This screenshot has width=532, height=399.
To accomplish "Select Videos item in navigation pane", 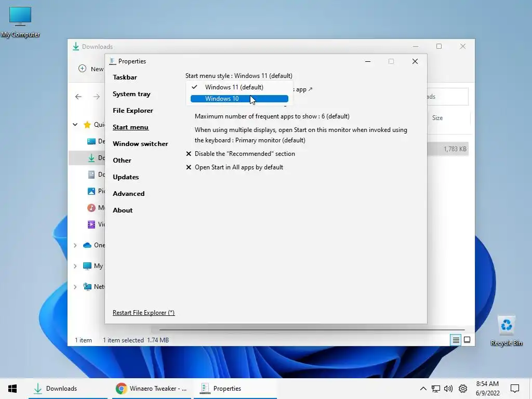I will pyautogui.click(x=96, y=224).
